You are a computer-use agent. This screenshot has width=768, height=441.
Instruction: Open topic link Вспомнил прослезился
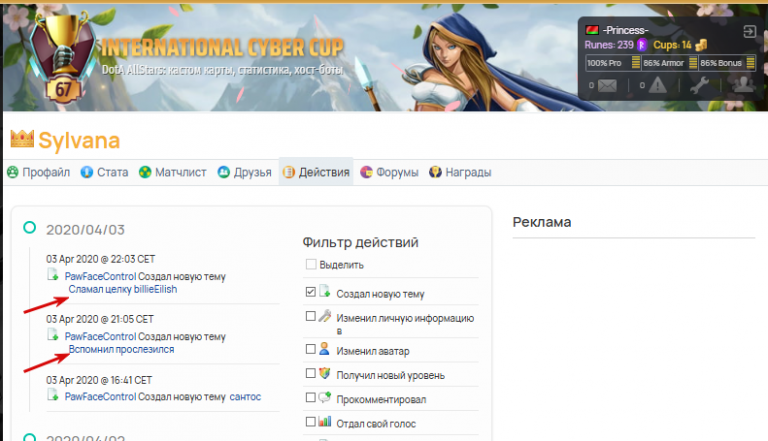121,349
